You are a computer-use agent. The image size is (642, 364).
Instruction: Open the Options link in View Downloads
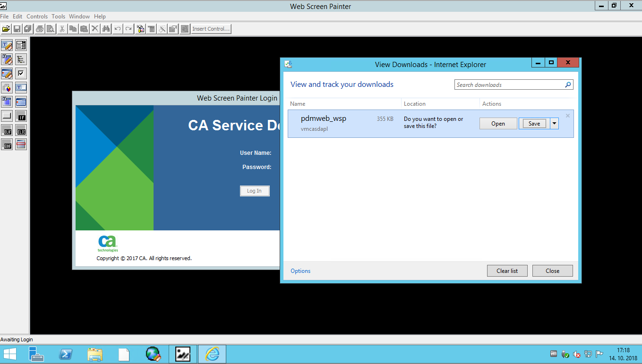(300, 271)
